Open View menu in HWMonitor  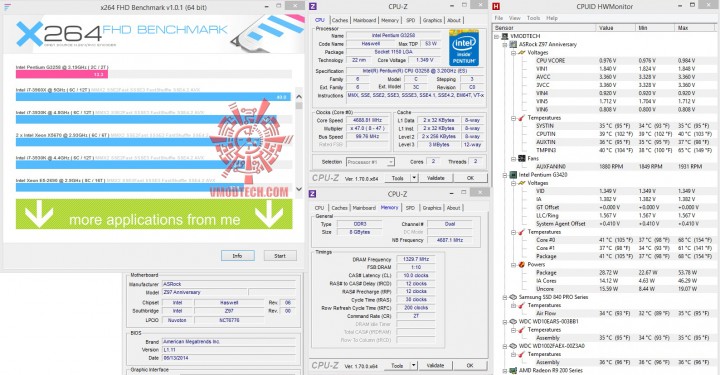515,18
